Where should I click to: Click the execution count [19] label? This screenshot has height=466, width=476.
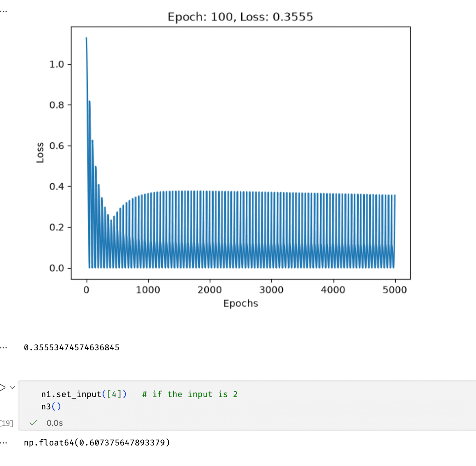7,423
